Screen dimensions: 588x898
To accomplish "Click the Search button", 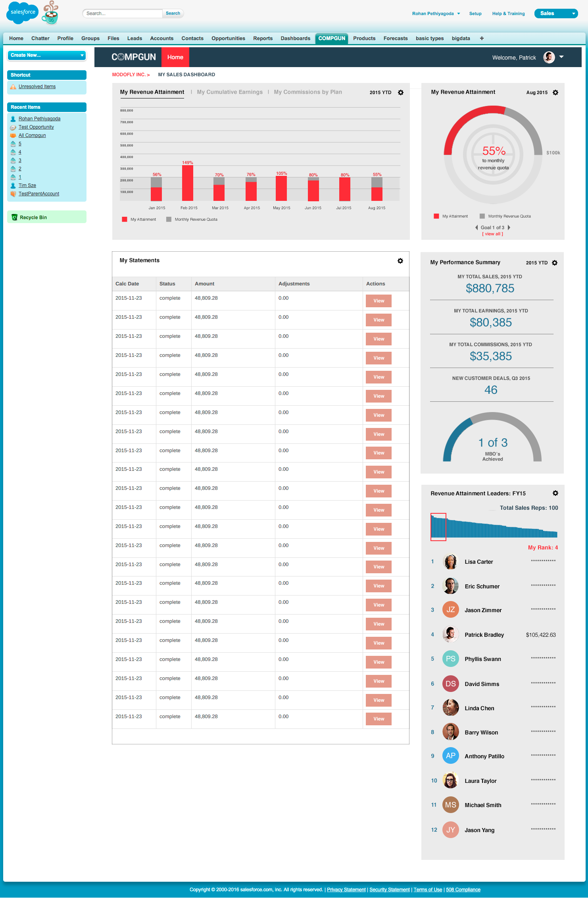I will tap(173, 13).
